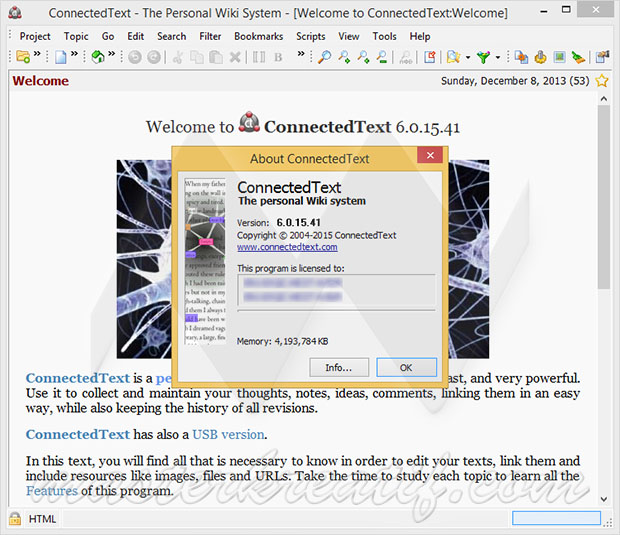Click the 'Welcome' topic title
Image resolution: width=620 pixels, height=535 pixels.
pyautogui.click(x=40, y=81)
